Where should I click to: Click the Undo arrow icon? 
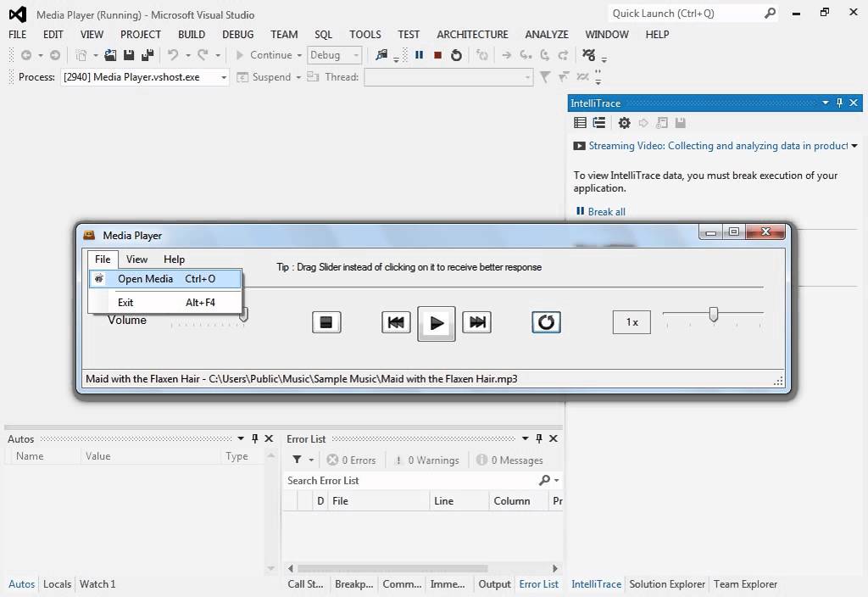pyautogui.click(x=173, y=55)
